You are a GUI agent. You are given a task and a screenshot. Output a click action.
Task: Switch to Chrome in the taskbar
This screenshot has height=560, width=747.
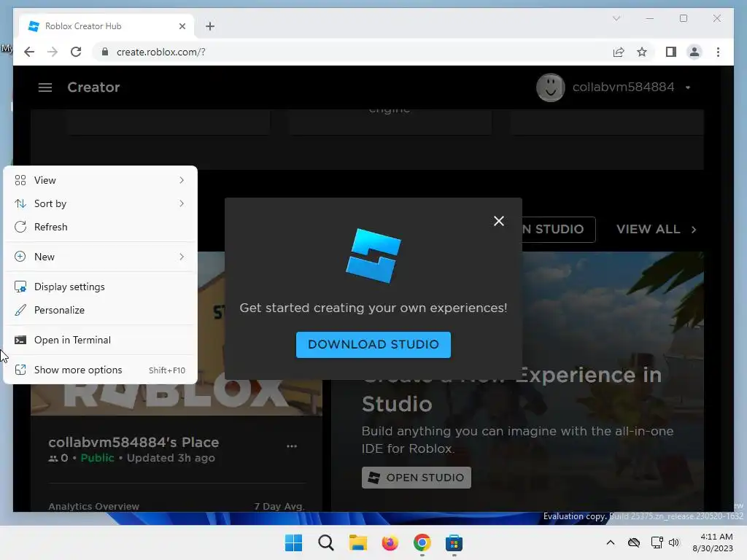(422, 542)
